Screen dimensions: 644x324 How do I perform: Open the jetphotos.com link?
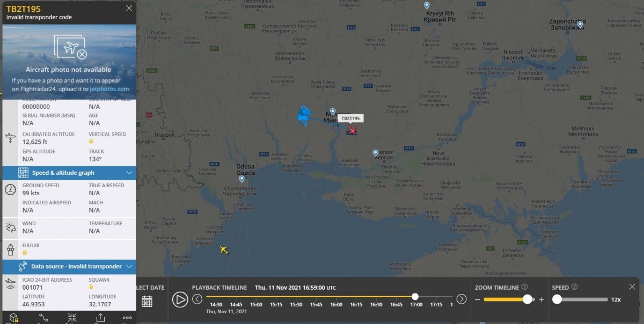[109, 89]
